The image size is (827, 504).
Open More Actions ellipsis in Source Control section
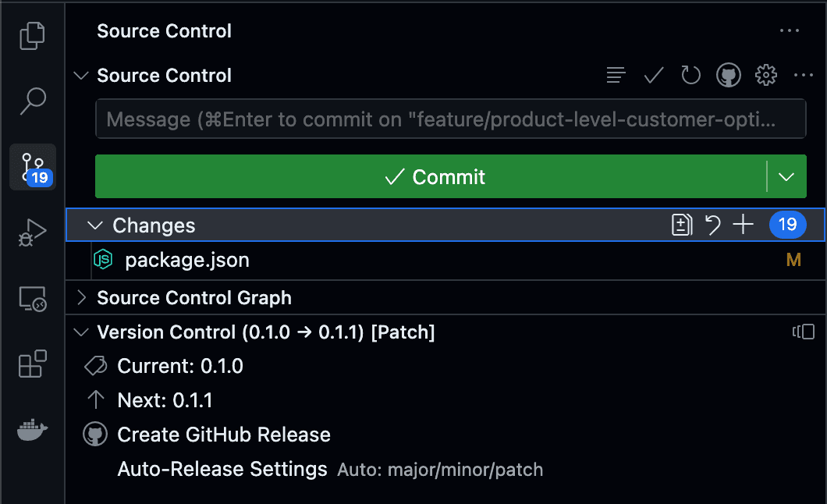pyautogui.click(x=804, y=76)
